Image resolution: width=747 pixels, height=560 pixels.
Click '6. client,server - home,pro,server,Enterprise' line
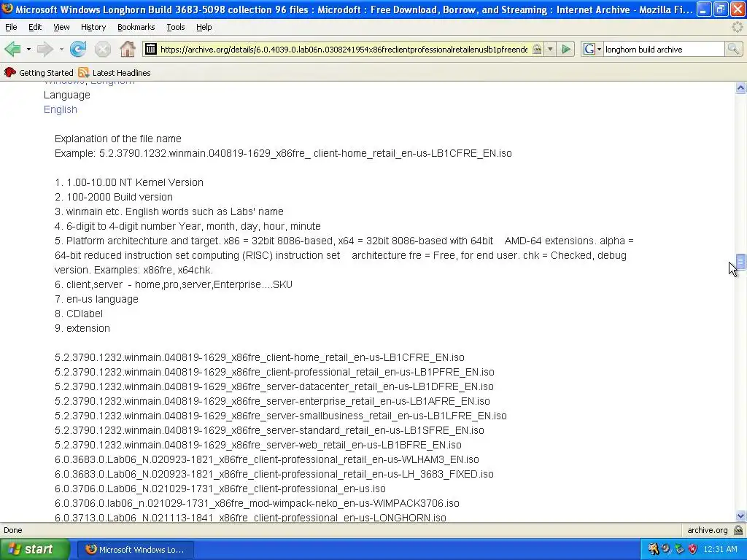[174, 285]
